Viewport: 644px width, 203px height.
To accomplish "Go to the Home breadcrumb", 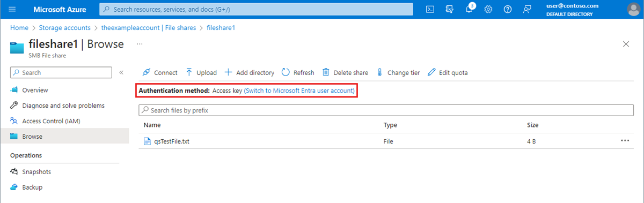I will (19, 27).
